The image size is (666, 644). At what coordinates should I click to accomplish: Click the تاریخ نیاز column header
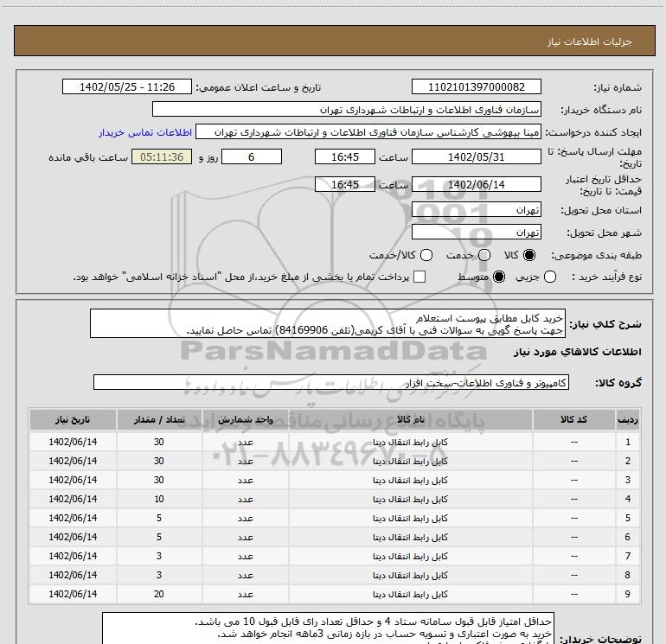(x=73, y=420)
